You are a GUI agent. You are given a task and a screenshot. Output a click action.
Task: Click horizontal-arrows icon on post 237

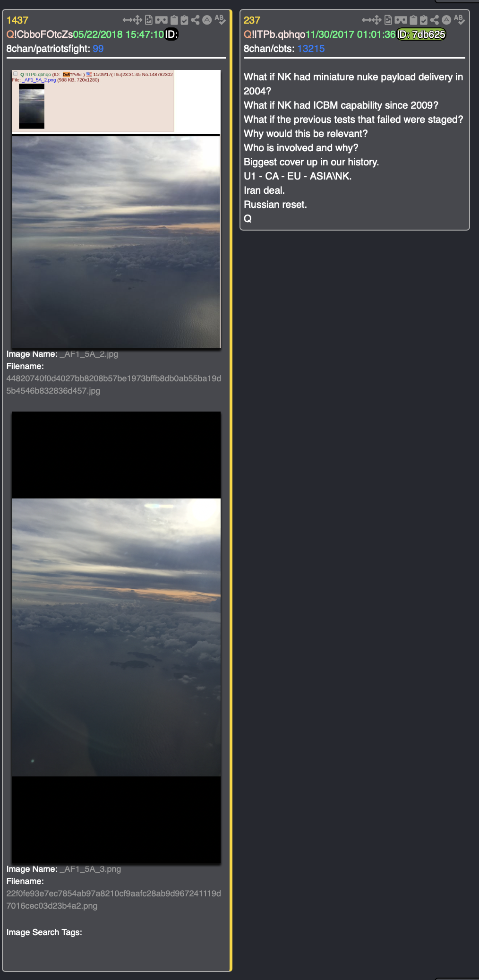pos(367,20)
